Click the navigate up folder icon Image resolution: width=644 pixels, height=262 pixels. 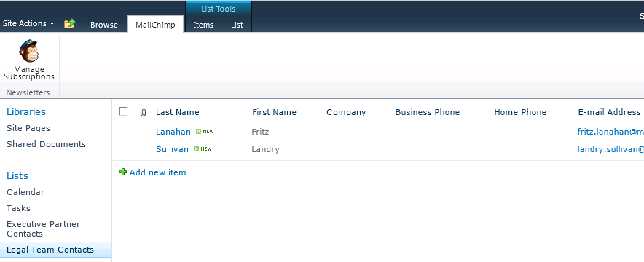[70, 24]
